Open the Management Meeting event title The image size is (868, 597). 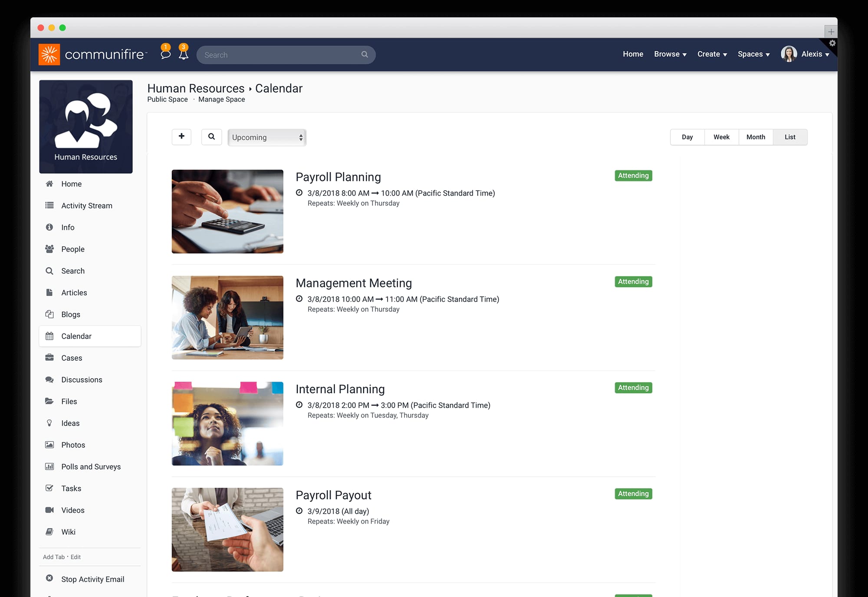354,283
